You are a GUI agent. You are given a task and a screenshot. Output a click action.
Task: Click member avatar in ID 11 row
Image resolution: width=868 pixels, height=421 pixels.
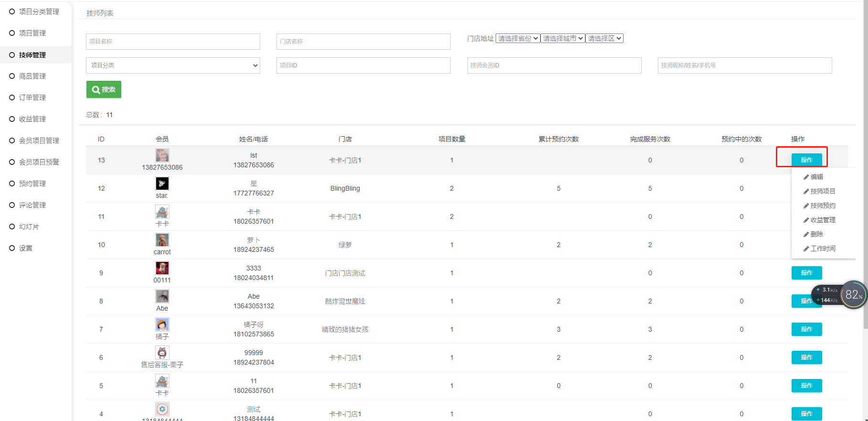click(x=162, y=212)
